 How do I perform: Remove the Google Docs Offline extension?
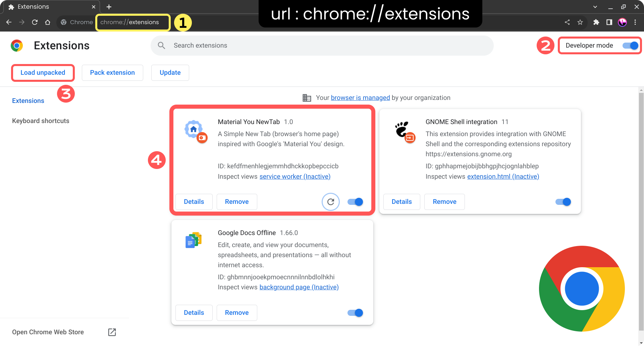(237, 313)
